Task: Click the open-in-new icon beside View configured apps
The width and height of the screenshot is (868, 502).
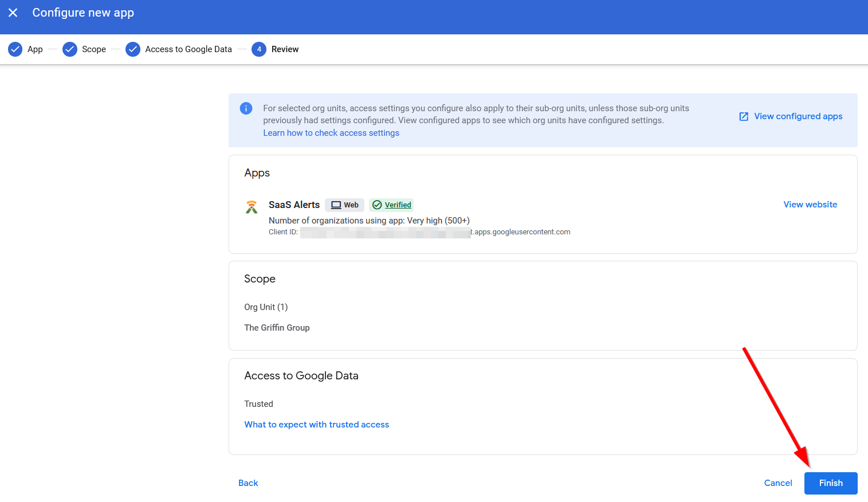Action: pos(744,116)
